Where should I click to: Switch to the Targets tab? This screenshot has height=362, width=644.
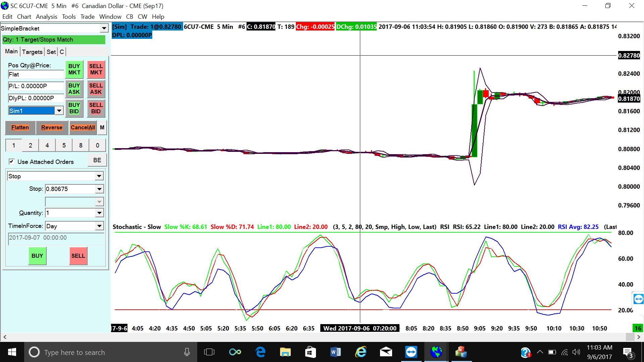click(x=32, y=52)
